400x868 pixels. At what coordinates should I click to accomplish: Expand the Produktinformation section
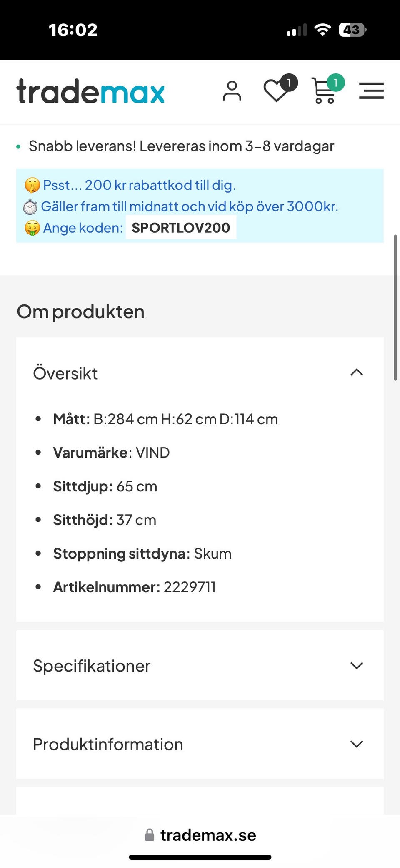tap(357, 744)
